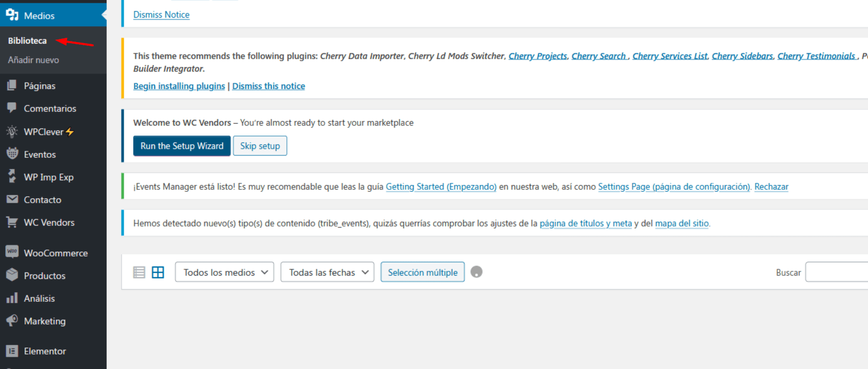The height and width of the screenshot is (369, 868).
Task: Open página de títulos y meta link
Action: [x=585, y=223]
